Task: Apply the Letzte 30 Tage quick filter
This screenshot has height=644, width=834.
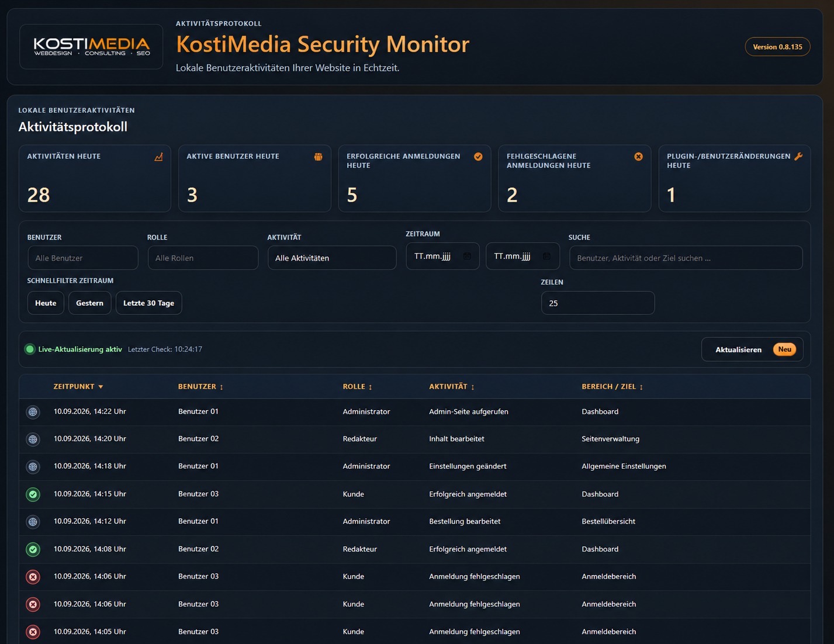Action: [x=148, y=303]
